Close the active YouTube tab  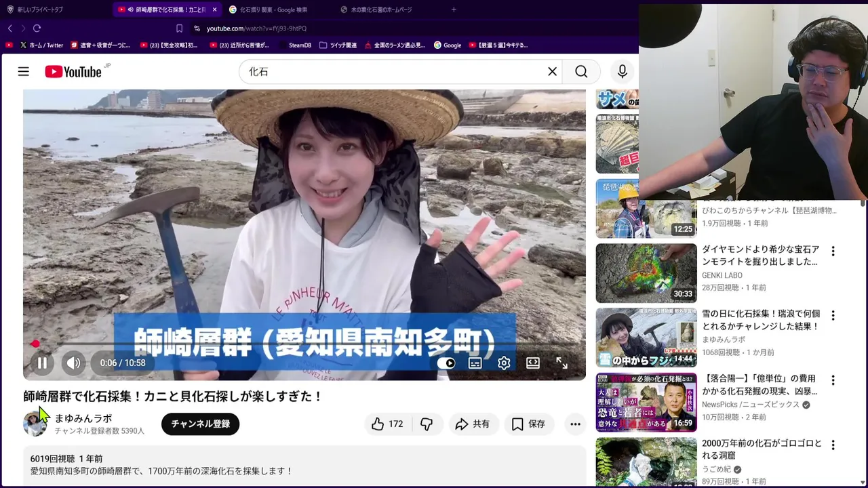[x=214, y=9]
